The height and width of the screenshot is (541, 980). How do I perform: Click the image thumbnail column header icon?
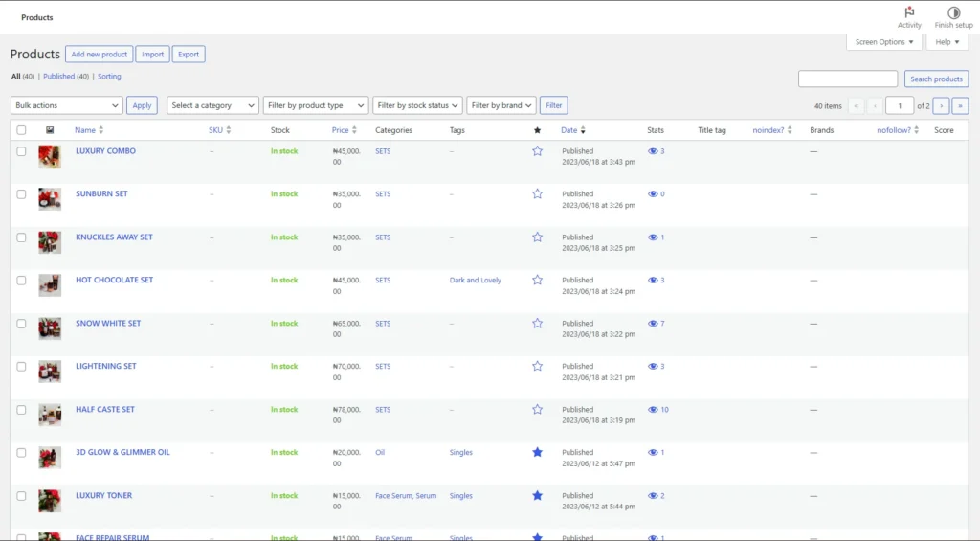click(x=50, y=130)
